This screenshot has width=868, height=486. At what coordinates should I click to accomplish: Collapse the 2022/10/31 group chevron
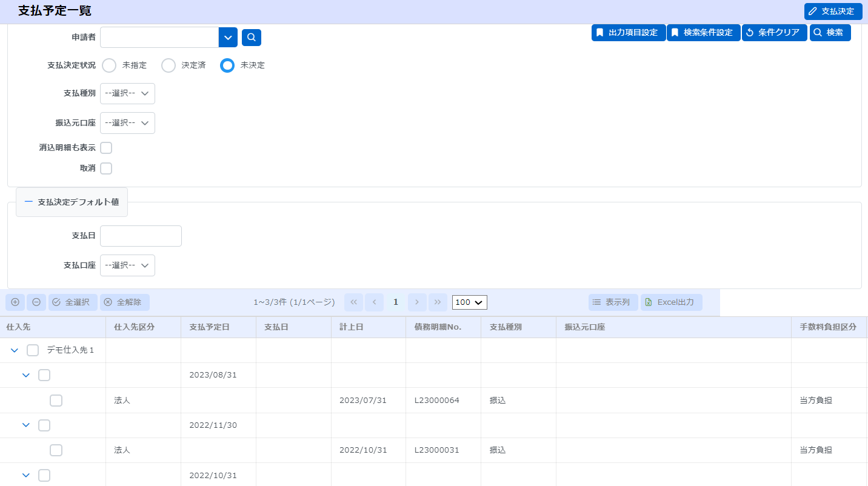point(26,475)
